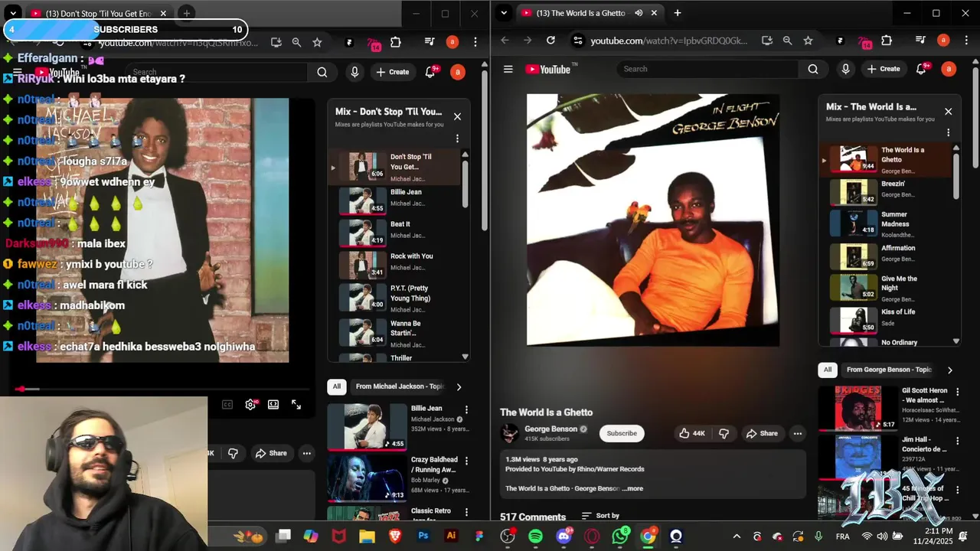Toggle the All chip in right recommendations

(x=827, y=370)
